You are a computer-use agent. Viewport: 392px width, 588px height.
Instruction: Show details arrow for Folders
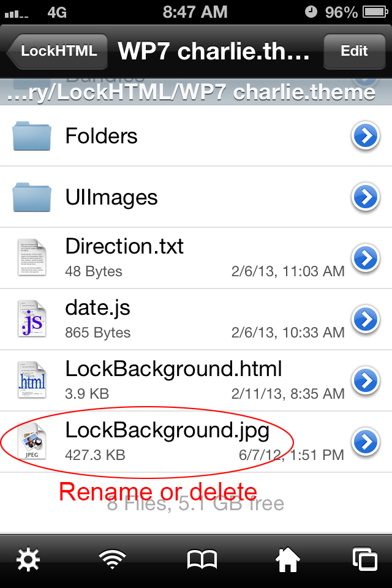[x=366, y=136]
